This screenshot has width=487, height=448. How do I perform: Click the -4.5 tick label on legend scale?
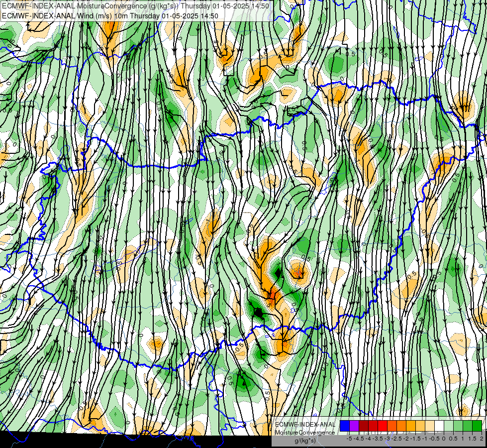(x=359, y=439)
